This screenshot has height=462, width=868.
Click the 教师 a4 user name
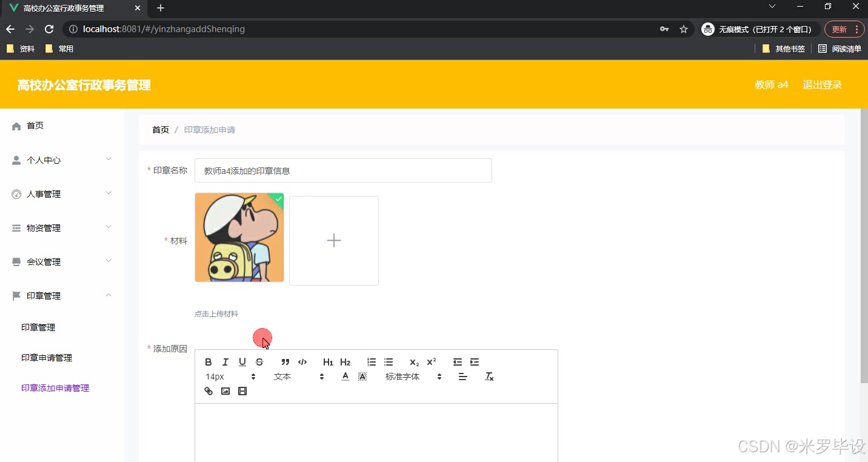tap(772, 85)
